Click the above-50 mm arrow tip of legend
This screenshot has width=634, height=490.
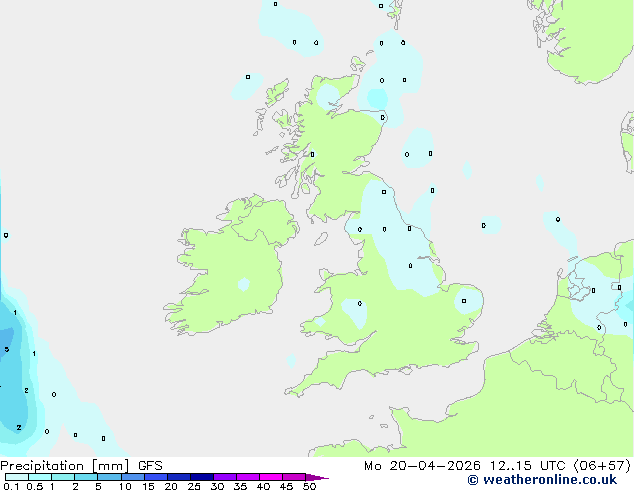(x=317, y=477)
